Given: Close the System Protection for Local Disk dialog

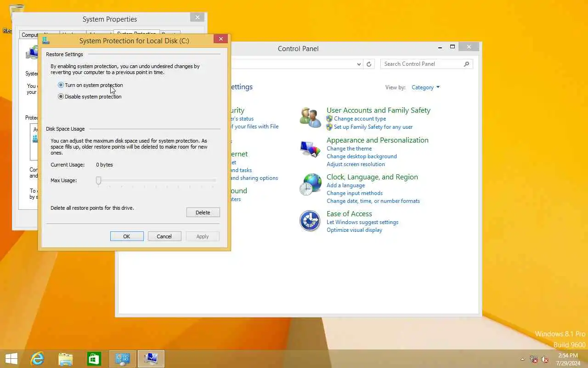Looking at the screenshot, I should [x=221, y=39].
